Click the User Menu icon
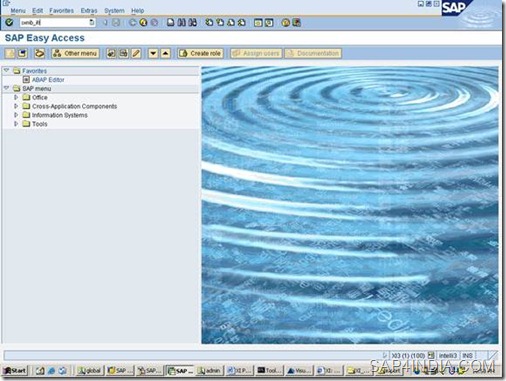Screen dimensions: 506x381 pos(10,53)
